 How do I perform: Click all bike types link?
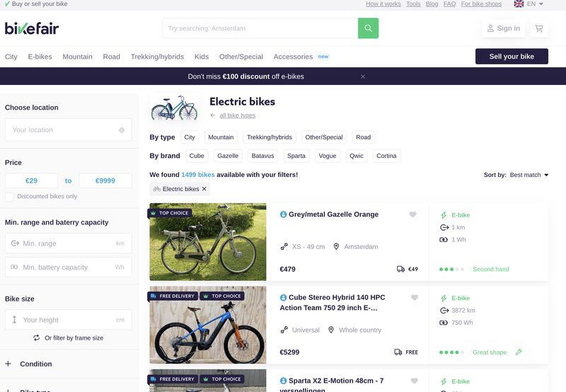238,115
